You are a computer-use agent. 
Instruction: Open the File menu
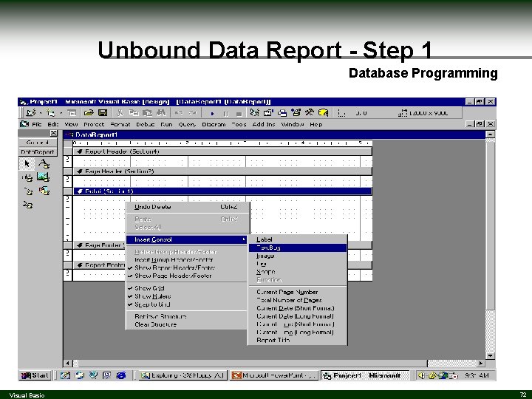point(37,124)
